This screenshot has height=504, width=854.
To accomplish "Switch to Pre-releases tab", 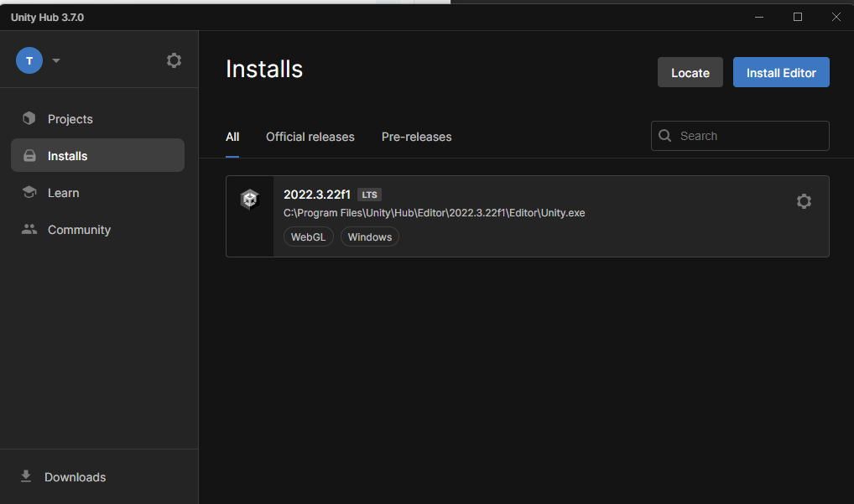I will pyautogui.click(x=417, y=138).
